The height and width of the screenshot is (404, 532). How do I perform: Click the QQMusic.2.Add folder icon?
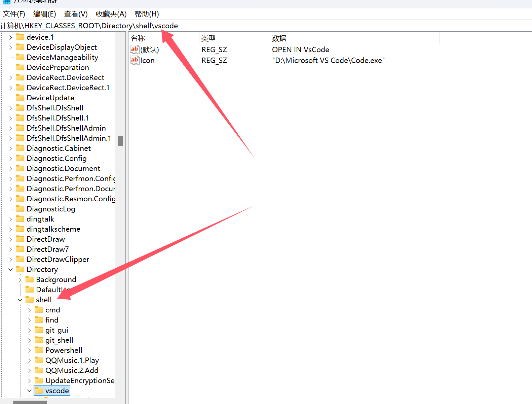click(39, 370)
